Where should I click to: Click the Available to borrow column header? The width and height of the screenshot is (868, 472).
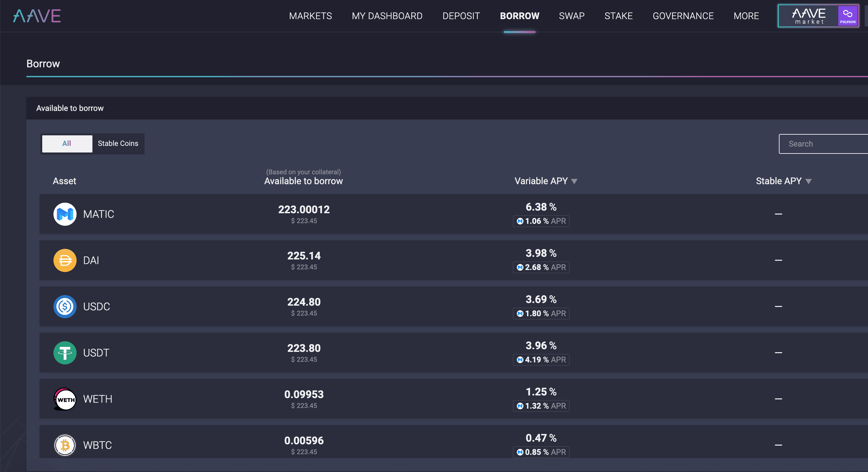pyautogui.click(x=304, y=181)
